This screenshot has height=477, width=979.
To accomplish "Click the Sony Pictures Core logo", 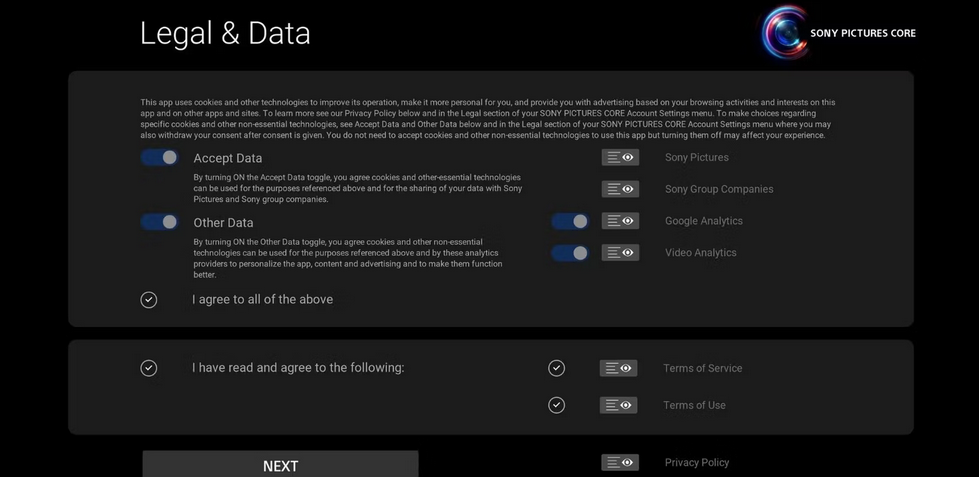I will tap(838, 32).
